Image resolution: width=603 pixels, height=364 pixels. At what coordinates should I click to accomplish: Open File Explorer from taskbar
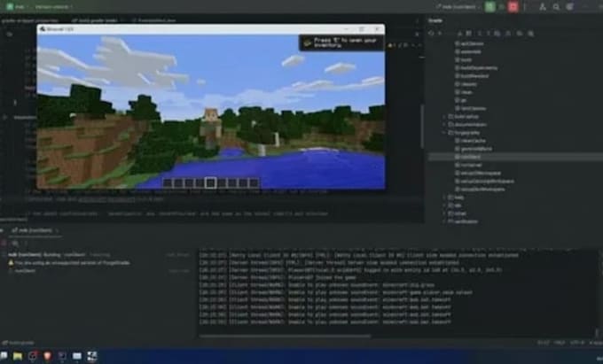tap(18, 356)
